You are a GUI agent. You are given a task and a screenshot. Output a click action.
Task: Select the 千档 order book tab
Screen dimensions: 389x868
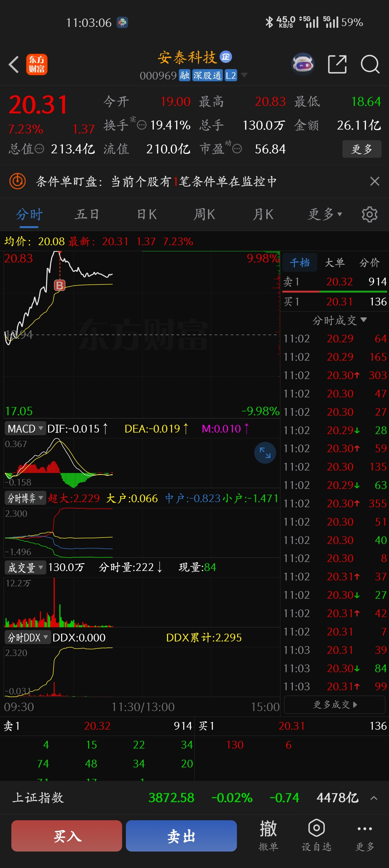click(x=299, y=263)
